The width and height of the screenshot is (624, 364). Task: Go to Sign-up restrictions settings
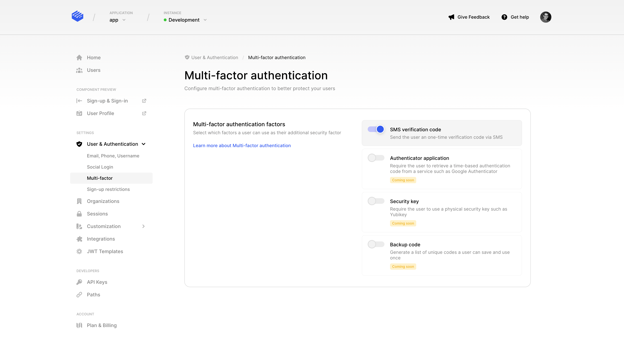(x=108, y=189)
